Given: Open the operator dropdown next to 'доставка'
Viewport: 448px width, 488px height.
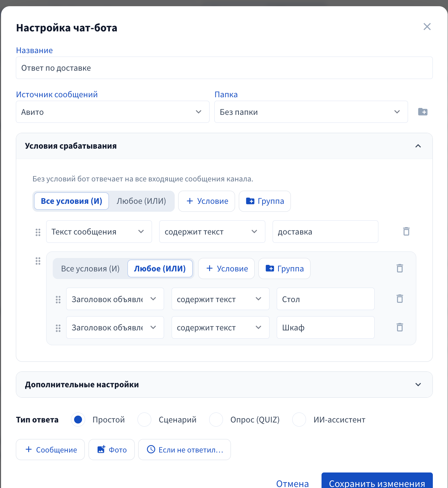Looking at the screenshot, I should (212, 232).
